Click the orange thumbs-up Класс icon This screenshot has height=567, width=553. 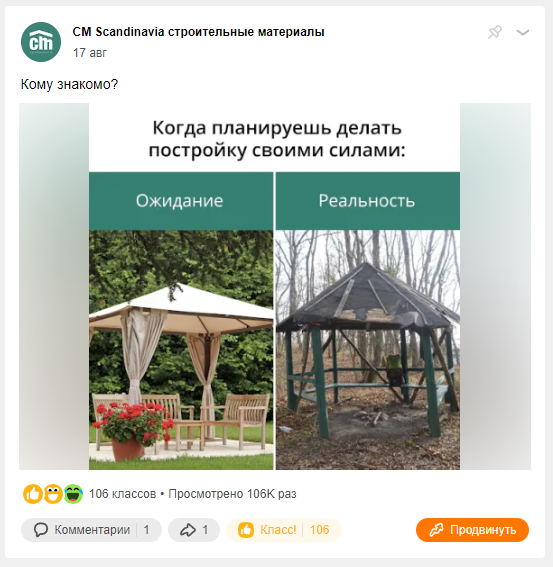click(x=246, y=530)
